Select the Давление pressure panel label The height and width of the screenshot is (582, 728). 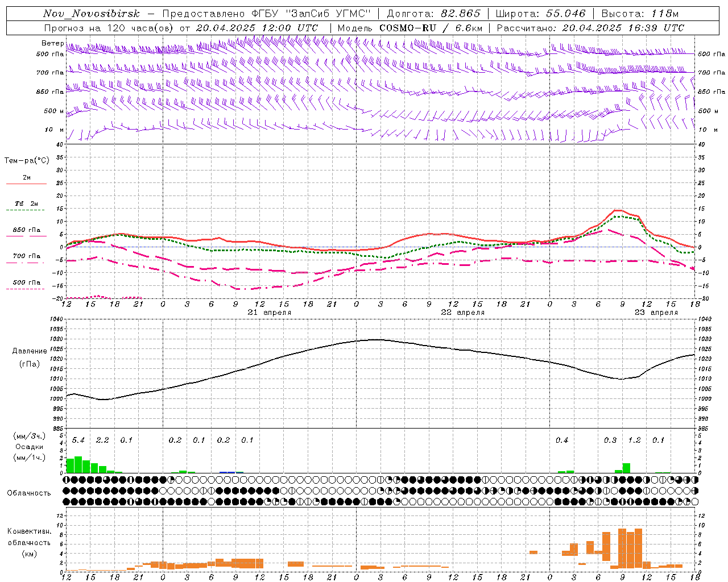point(30,351)
